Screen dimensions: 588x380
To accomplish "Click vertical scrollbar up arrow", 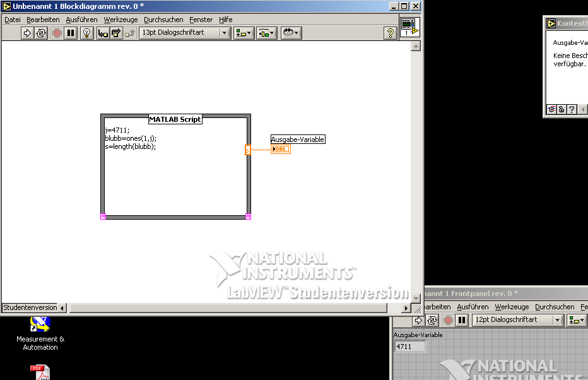I will (416, 46).
